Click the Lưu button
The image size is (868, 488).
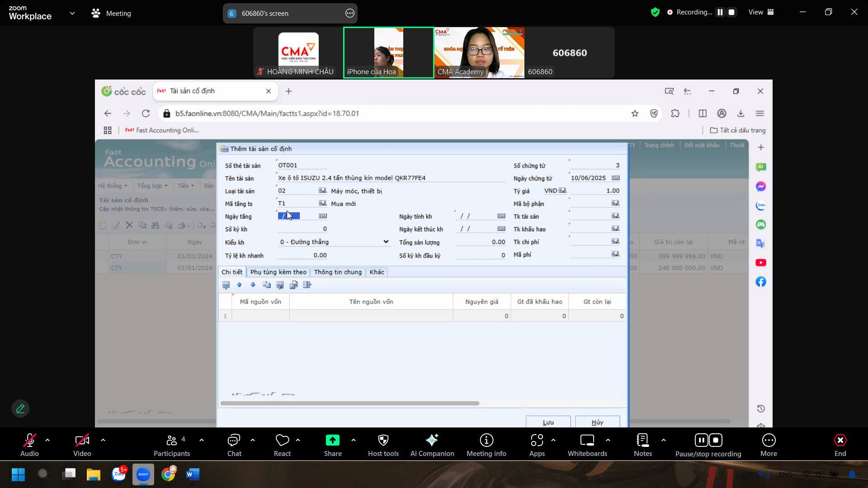tap(548, 422)
